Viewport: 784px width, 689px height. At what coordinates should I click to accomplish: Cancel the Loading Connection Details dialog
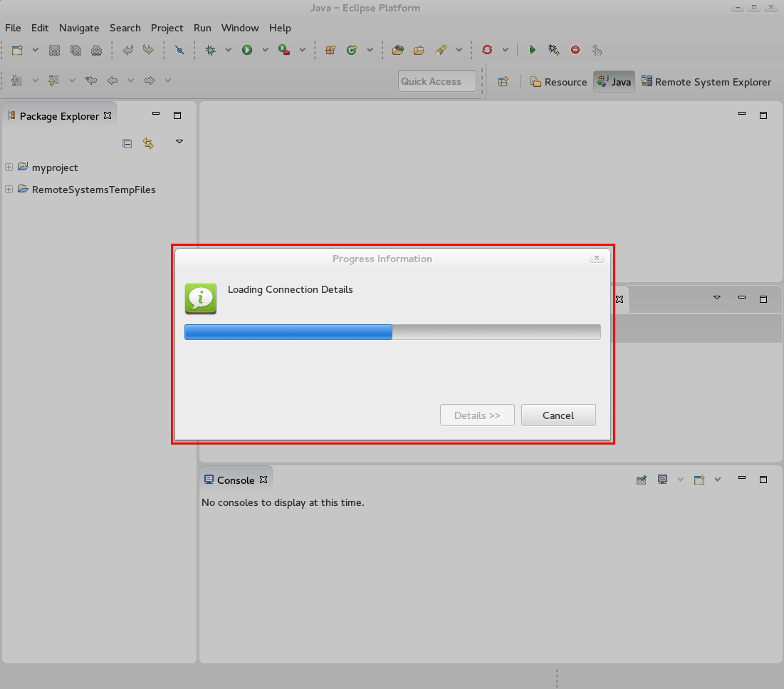click(x=558, y=415)
